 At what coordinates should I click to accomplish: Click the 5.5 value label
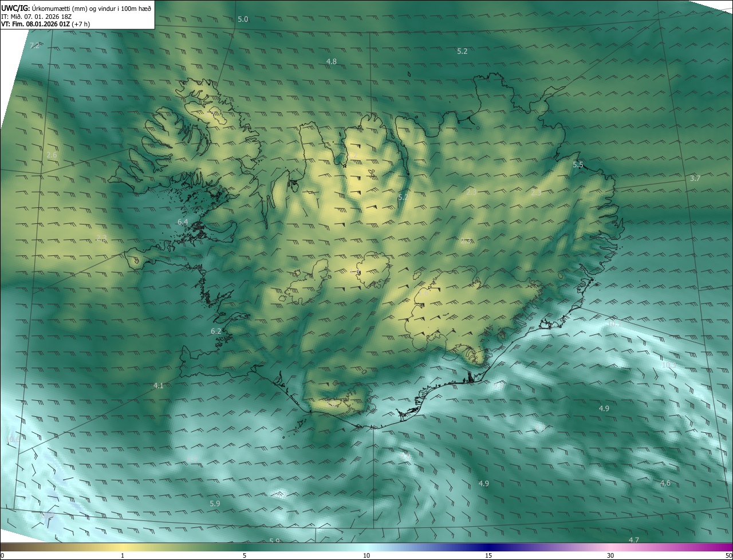[x=578, y=165]
